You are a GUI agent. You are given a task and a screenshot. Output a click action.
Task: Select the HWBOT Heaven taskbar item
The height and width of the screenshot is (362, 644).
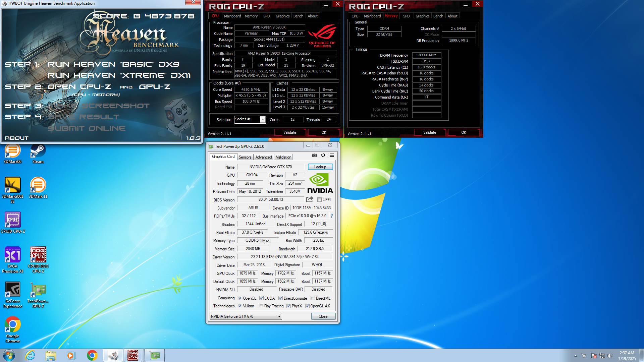pos(113,355)
